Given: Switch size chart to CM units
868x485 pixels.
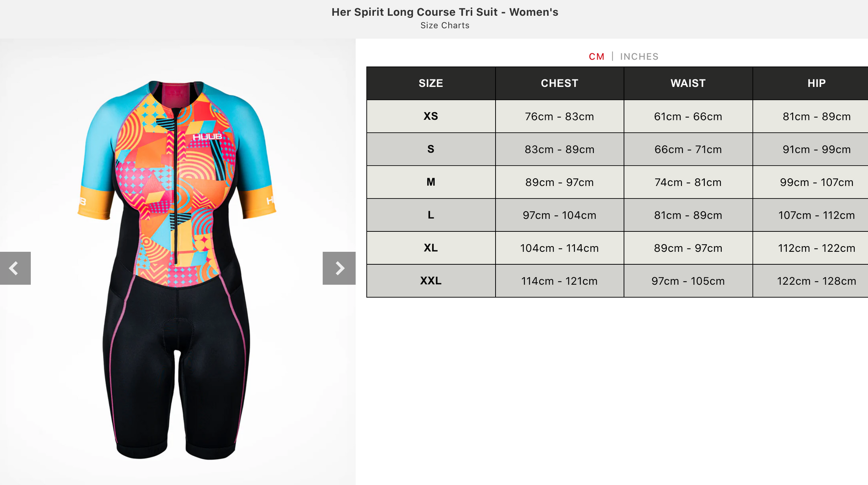Looking at the screenshot, I should (x=596, y=57).
